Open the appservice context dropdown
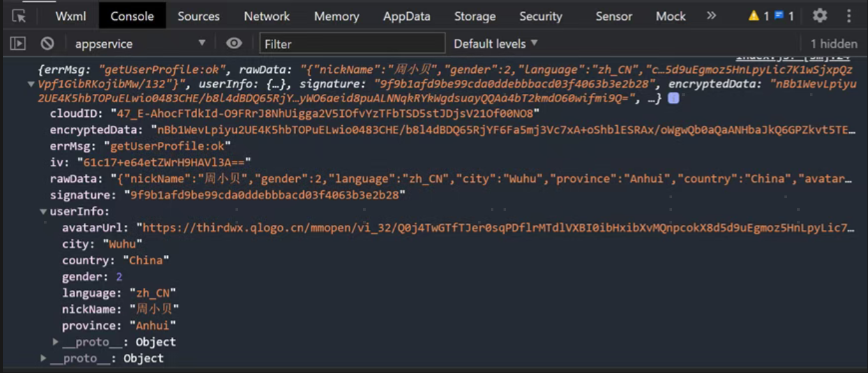This screenshot has width=868, height=373. click(x=140, y=43)
